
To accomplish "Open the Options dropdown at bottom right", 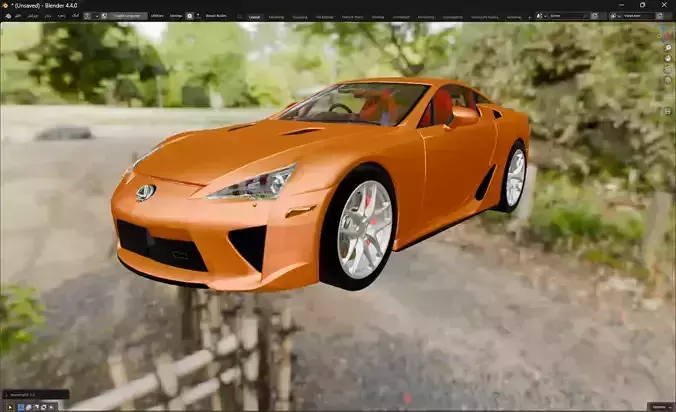I will point(660,407).
